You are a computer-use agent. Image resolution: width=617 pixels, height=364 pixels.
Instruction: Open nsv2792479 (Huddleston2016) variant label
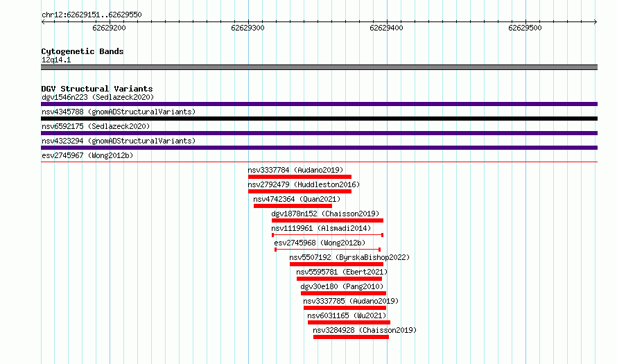[304, 184]
